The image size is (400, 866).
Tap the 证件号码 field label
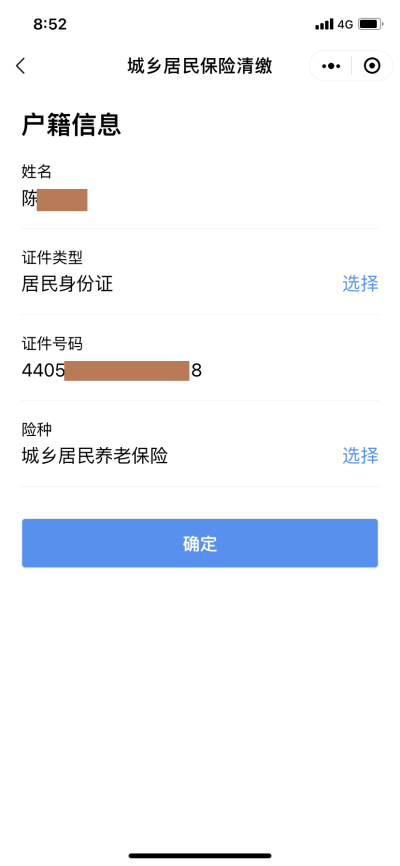(52, 344)
